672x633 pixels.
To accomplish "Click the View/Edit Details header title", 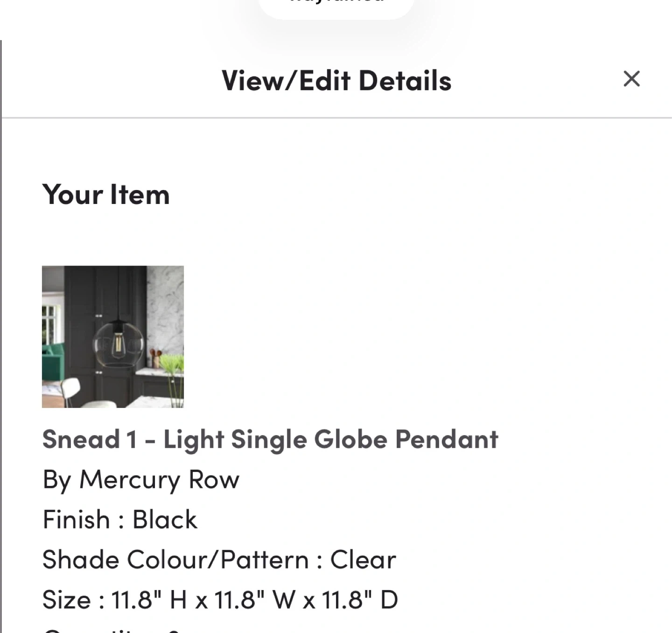I will [336, 81].
